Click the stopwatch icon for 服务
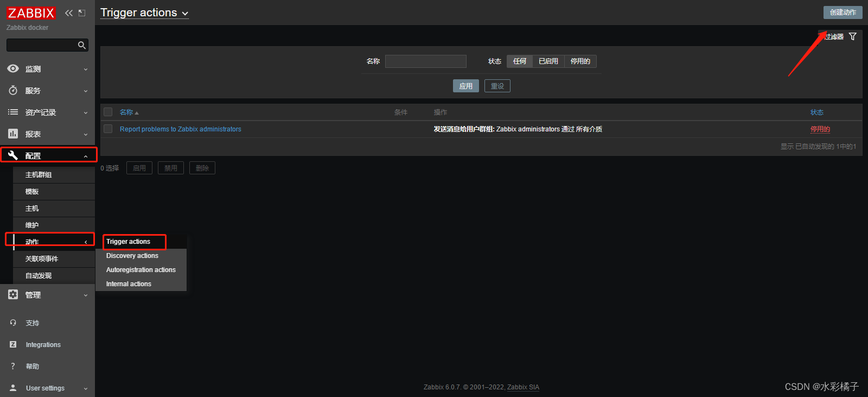868x397 pixels. point(13,91)
